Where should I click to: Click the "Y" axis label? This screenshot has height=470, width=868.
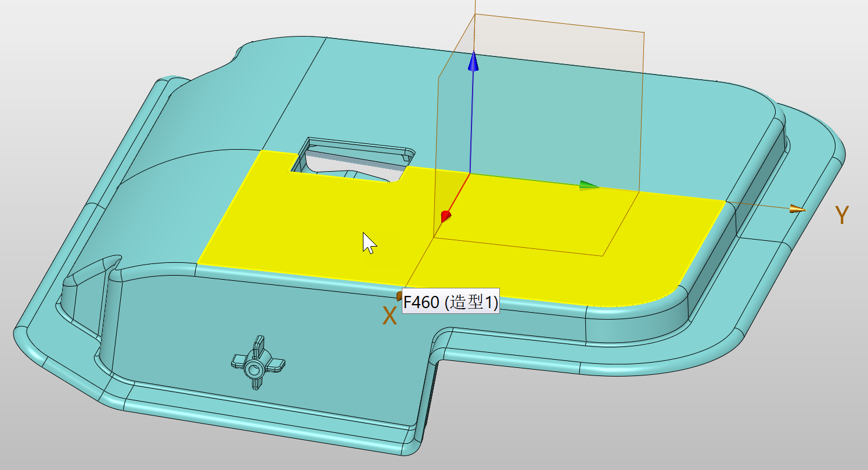[x=841, y=215]
